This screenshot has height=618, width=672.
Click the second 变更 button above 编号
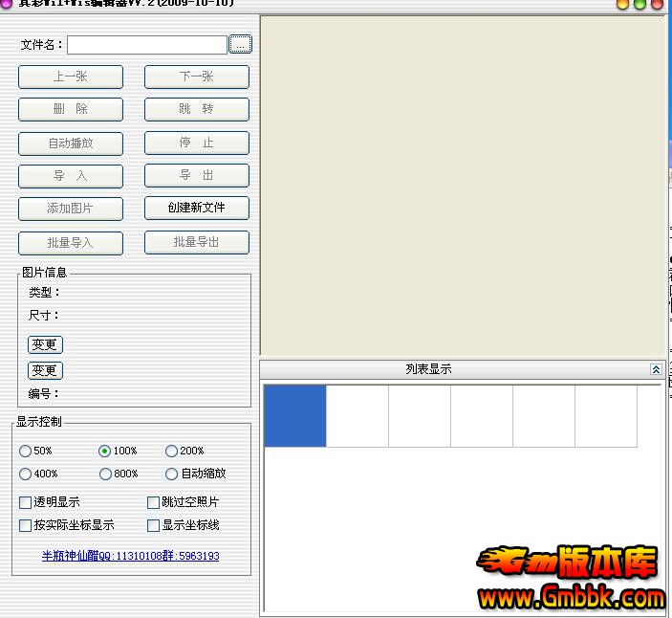[x=45, y=370]
